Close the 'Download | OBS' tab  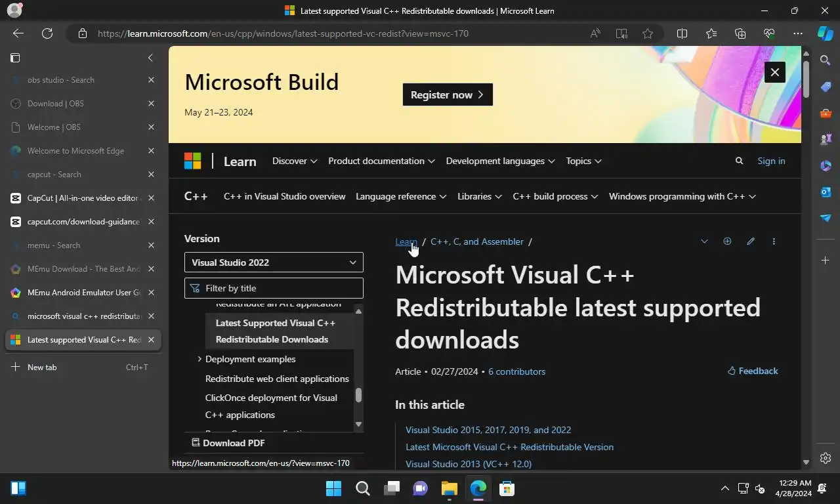151,104
